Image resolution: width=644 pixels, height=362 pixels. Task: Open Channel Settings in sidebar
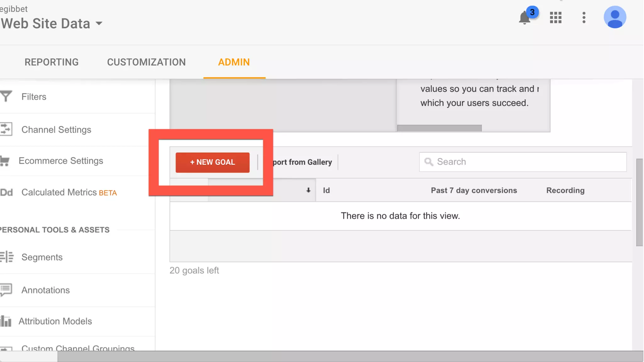pos(56,129)
